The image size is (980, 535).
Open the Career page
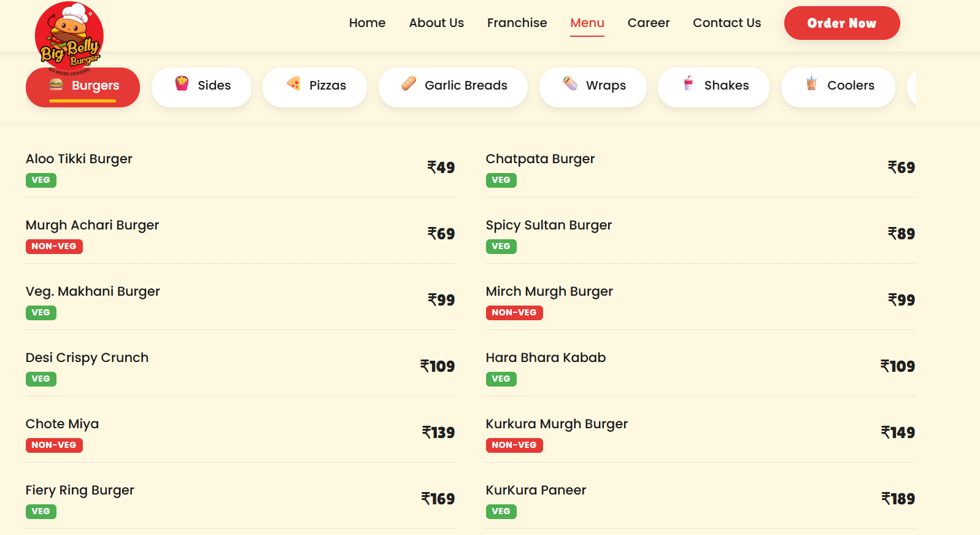(x=649, y=23)
